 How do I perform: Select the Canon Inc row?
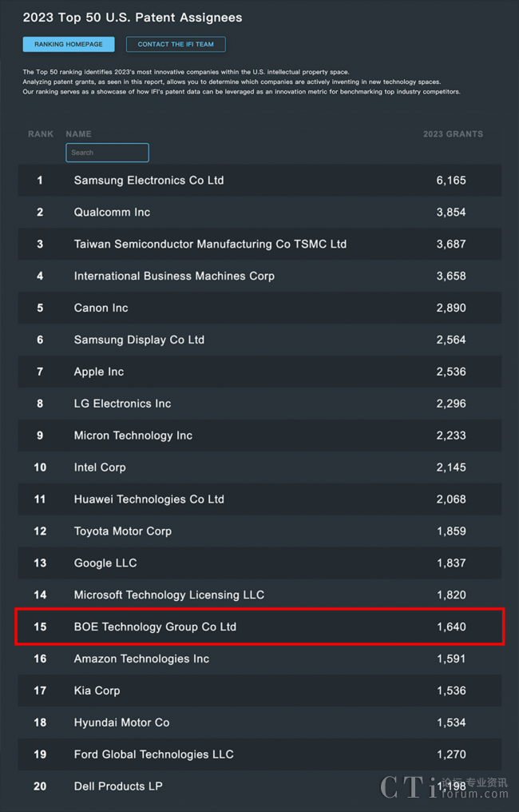coord(101,308)
